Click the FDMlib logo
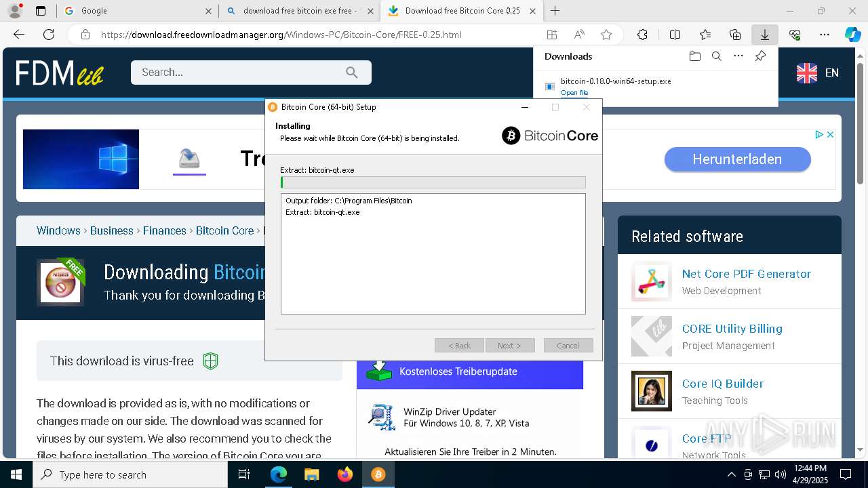 click(60, 73)
